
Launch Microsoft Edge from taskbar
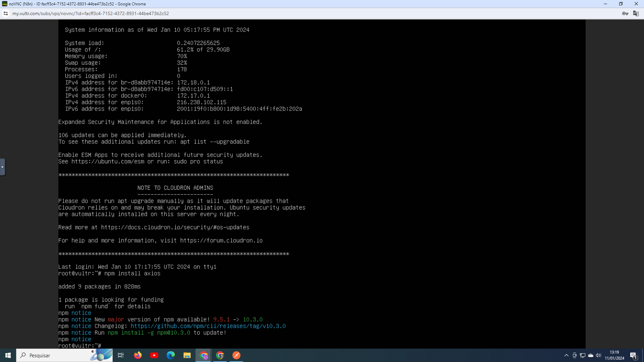[171, 355]
